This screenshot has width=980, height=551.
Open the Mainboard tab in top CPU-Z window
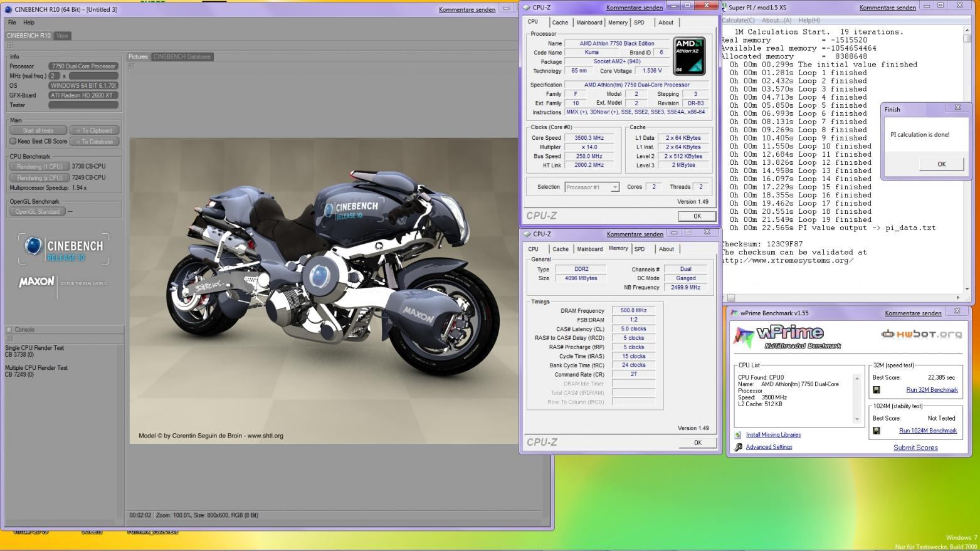click(589, 23)
